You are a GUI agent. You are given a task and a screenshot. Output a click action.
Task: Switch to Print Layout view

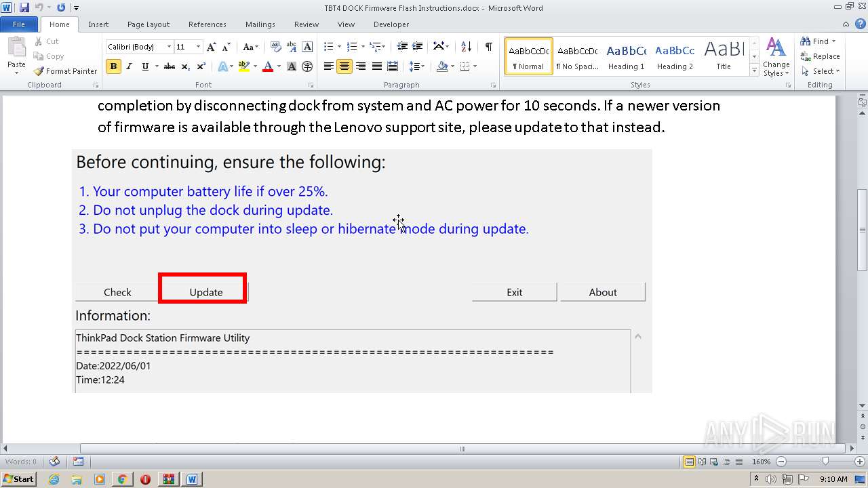[x=689, y=462]
